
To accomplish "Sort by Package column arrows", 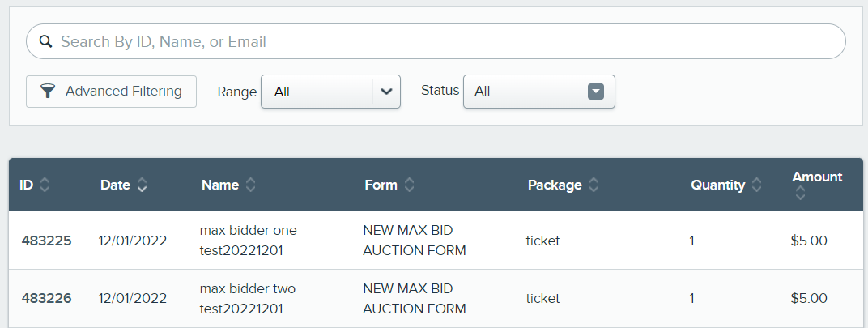I will 594,185.
